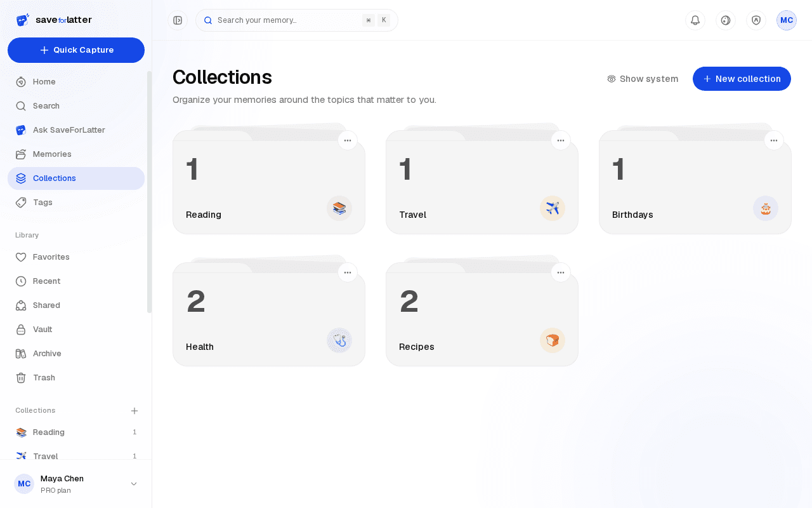Open Reading in sidebar collections list

tap(76, 432)
